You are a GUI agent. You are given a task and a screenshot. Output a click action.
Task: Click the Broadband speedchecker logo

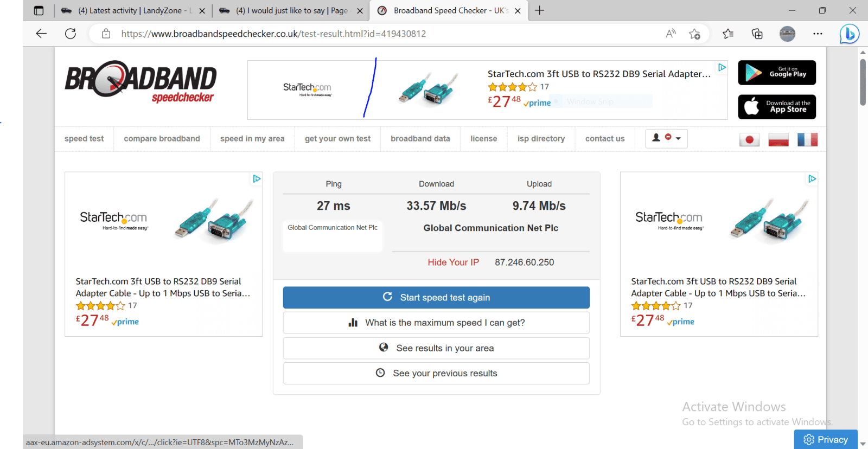(141, 81)
